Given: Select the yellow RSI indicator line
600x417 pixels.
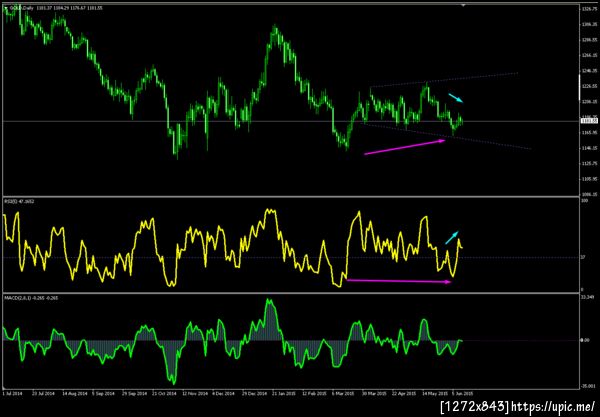Looking at the screenshot, I should click(x=233, y=248).
